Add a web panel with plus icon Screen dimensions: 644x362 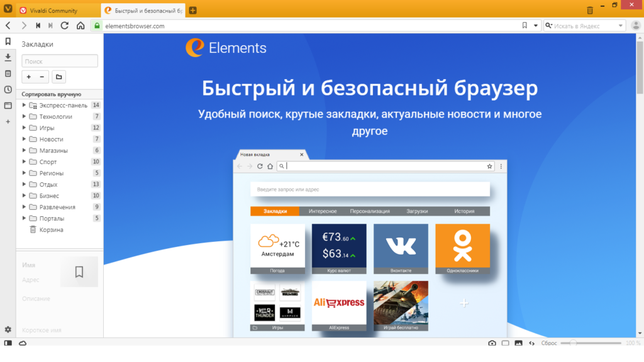click(8, 121)
